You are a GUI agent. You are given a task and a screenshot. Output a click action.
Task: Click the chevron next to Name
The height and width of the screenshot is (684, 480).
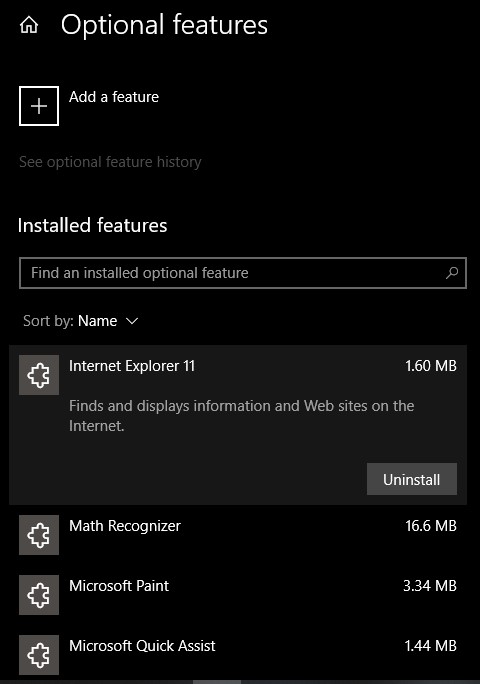[x=132, y=321]
